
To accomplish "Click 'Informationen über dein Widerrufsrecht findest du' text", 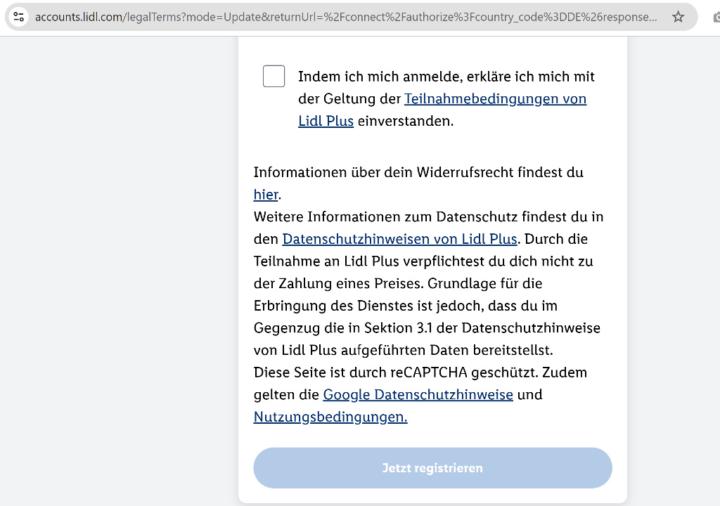I will [x=418, y=173].
